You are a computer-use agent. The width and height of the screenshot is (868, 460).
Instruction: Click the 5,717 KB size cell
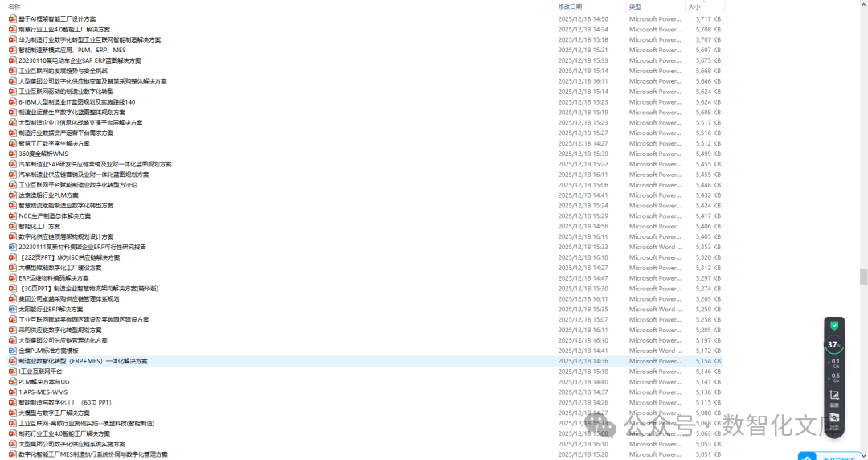[x=708, y=18]
